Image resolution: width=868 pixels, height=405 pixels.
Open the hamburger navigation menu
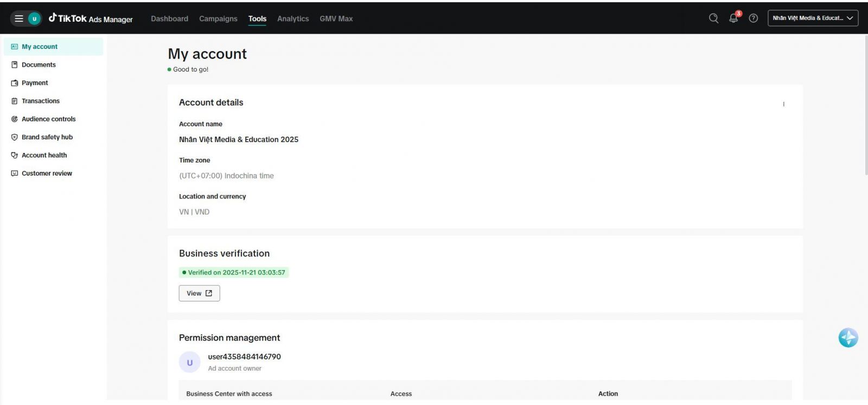[19, 18]
